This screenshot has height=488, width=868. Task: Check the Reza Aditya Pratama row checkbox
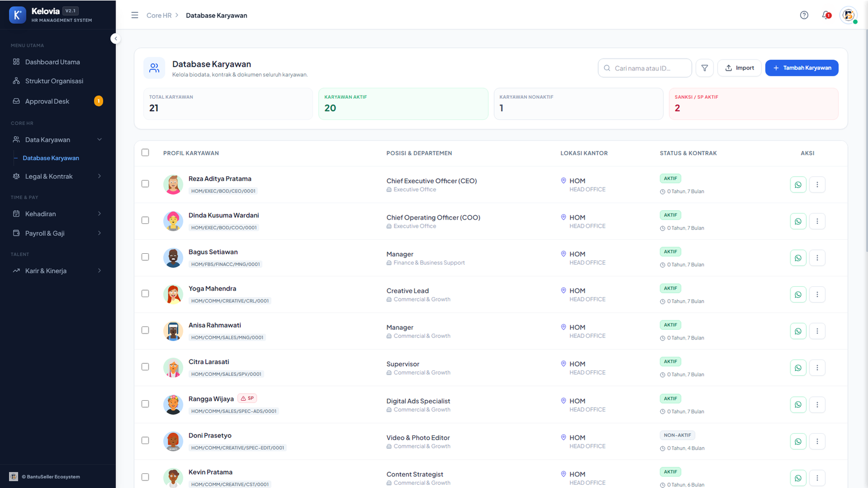[x=145, y=184]
